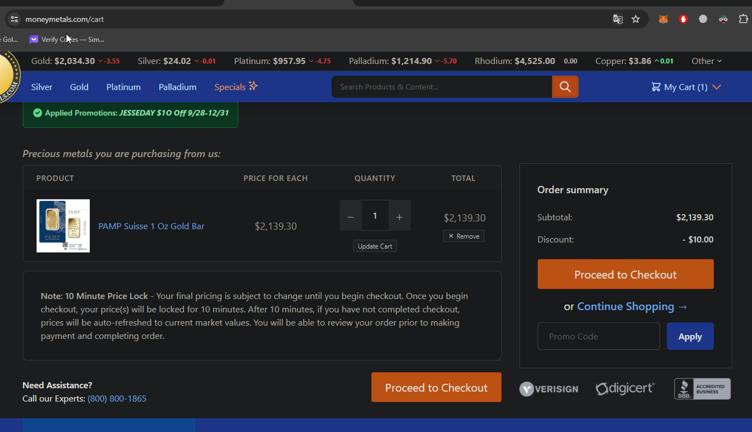The image size is (752, 432).
Task: Remove the gold bar from cart
Action: pyautogui.click(x=463, y=236)
